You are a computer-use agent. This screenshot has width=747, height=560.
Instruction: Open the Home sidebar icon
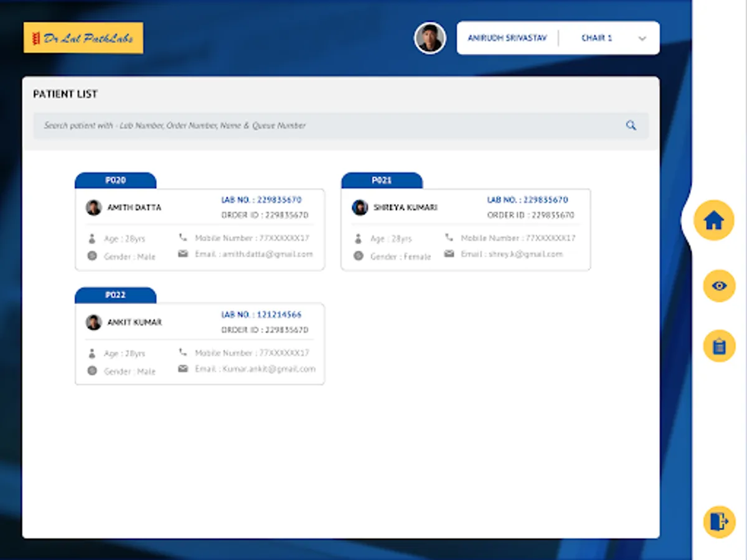coord(713,220)
